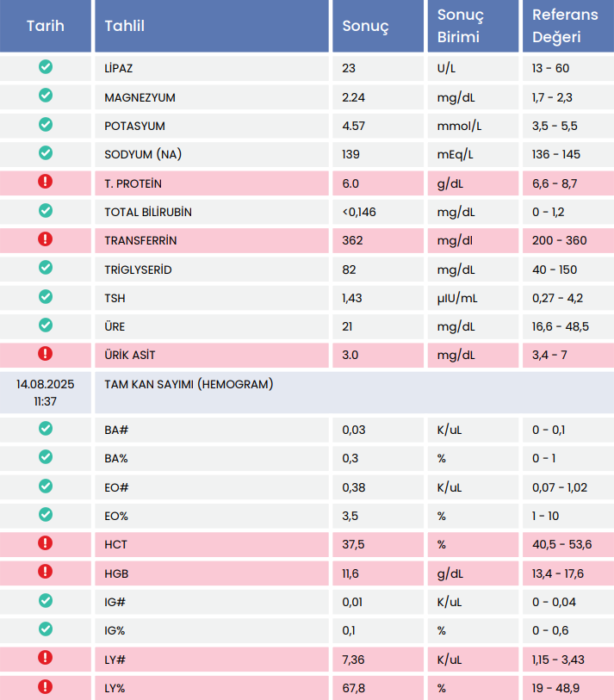Click the red alert icon for TRANSFERRİN
The width and height of the screenshot is (614, 700).
pos(46,239)
